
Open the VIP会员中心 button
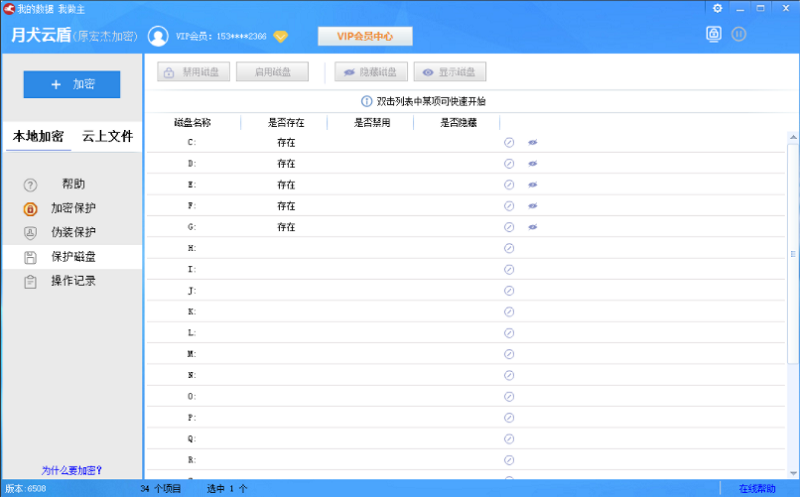(x=365, y=37)
